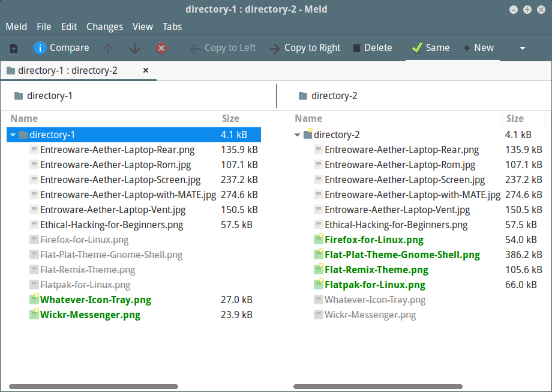Screen dimensions: 552x392
Task: Open the toolbar overflow dropdown arrow
Action: click(x=522, y=47)
